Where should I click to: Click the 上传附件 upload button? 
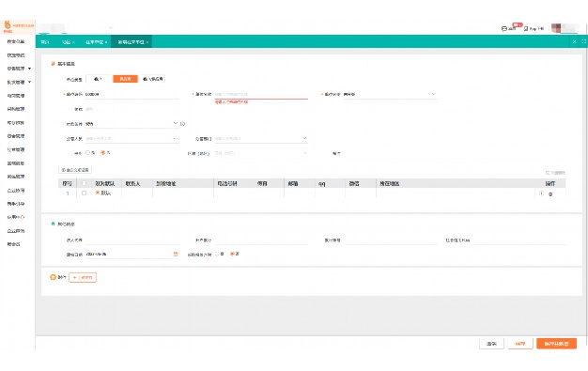click(x=83, y=277)
